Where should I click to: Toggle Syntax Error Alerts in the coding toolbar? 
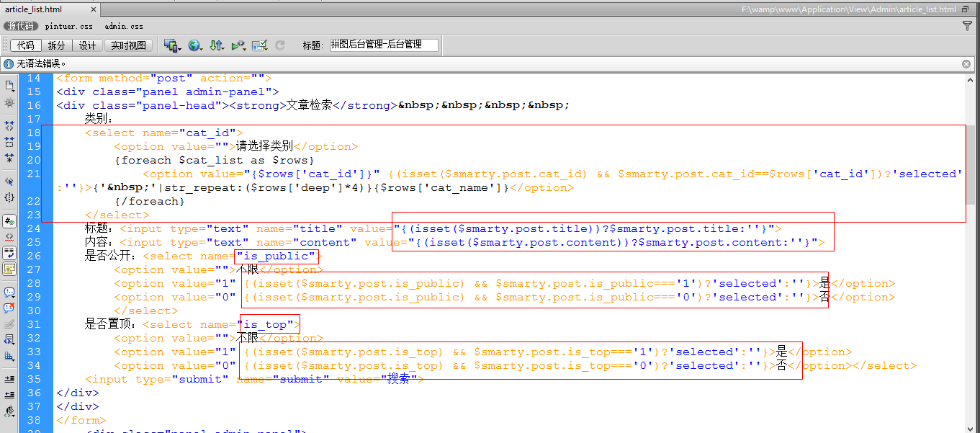pyautogui.click(x=9, y=269)
